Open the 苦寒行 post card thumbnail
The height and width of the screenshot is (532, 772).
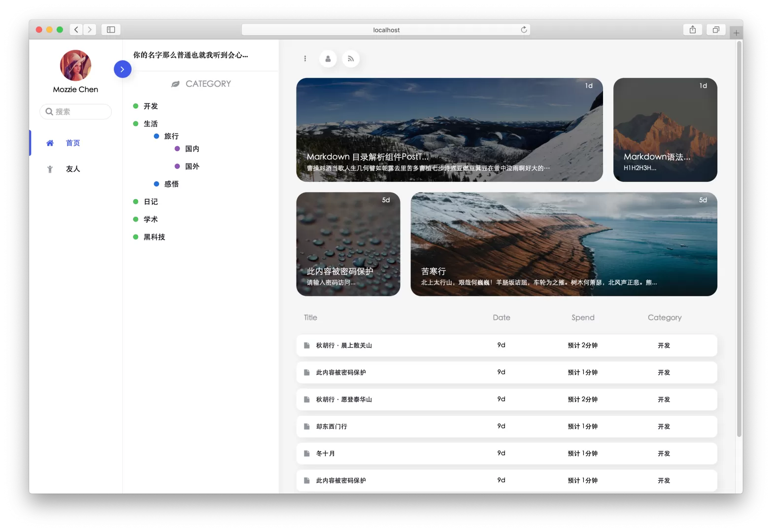pyautogui.click(x=564, y=244)
